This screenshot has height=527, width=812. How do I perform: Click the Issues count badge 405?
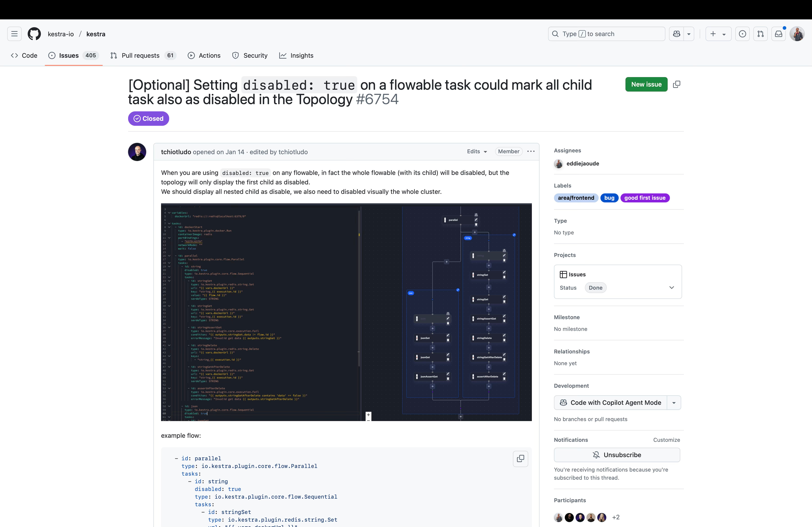(x=91, y=55)
